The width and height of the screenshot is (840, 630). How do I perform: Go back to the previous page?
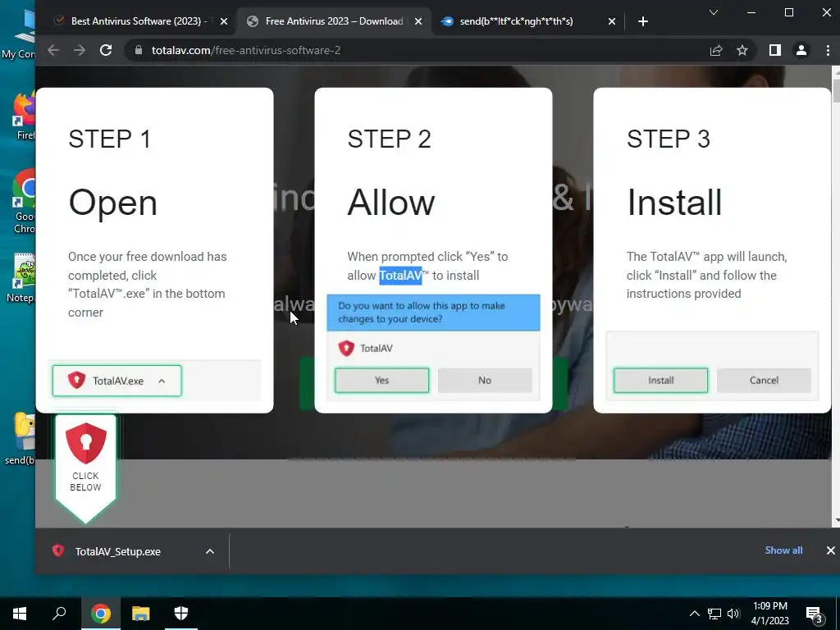point(53,50)
